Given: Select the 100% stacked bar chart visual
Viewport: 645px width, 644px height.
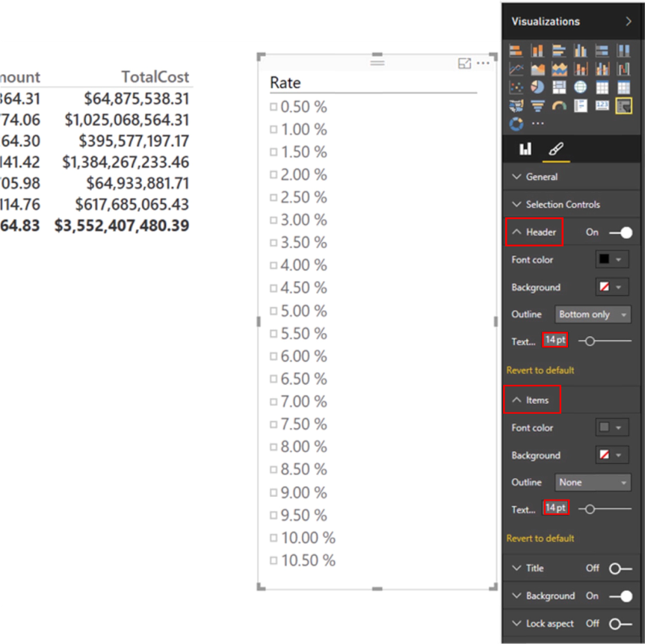Looking at the screenshot, I should (x=602, y=51).
